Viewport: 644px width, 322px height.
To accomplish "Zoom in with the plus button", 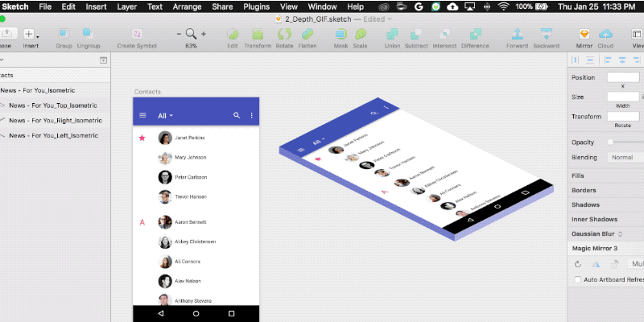I will point(204,34).
